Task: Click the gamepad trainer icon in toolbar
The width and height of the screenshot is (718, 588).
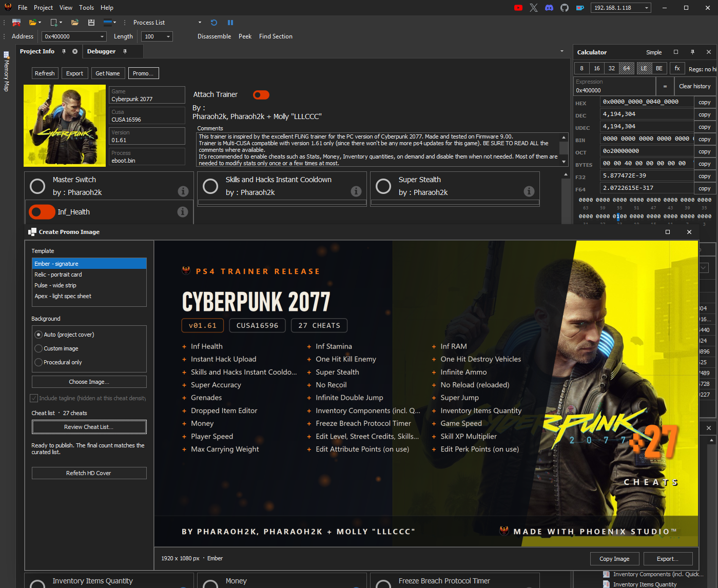Action: (x=16, y=23)
